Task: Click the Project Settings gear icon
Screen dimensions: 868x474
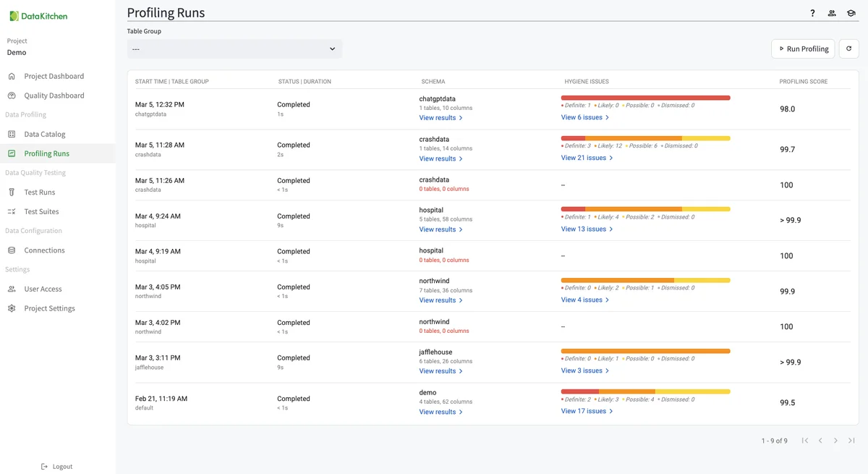Action: click(x=12, y=308)
